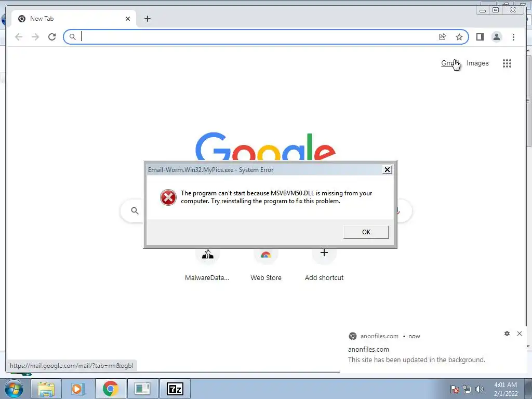Image resolution: width=532 pixels, height=399 pixels.
Task: Click the share this page icon
Action: [443, 37]
